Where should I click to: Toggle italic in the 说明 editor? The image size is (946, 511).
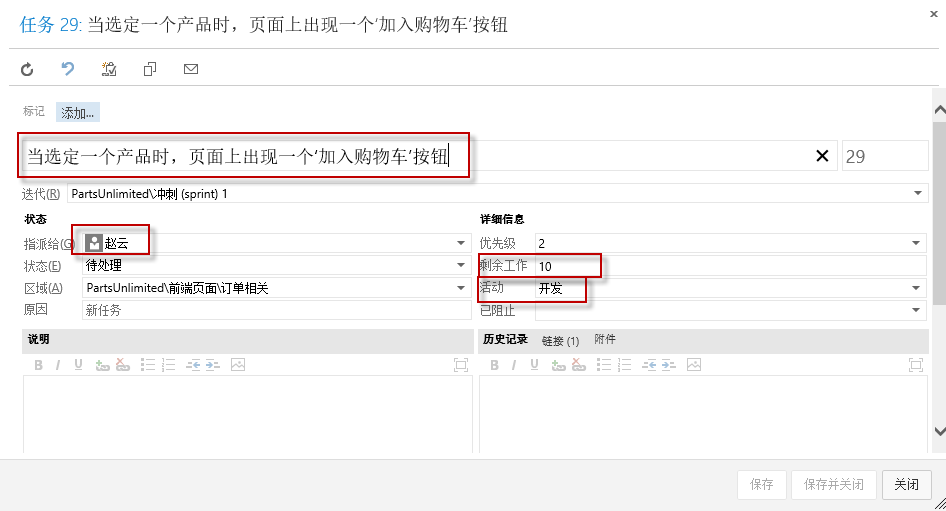coord(58,365)
